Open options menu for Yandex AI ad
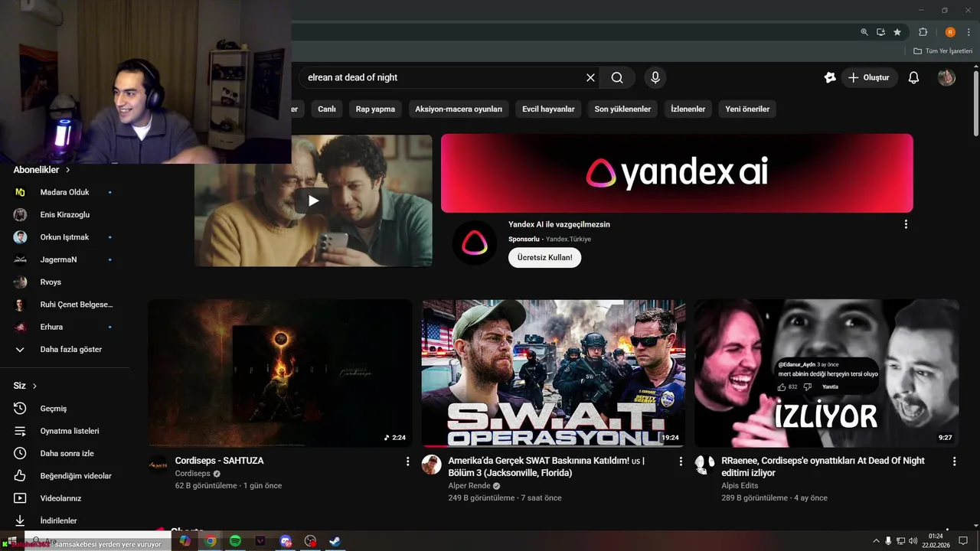The image size is (980, 551). pos(906,224)
